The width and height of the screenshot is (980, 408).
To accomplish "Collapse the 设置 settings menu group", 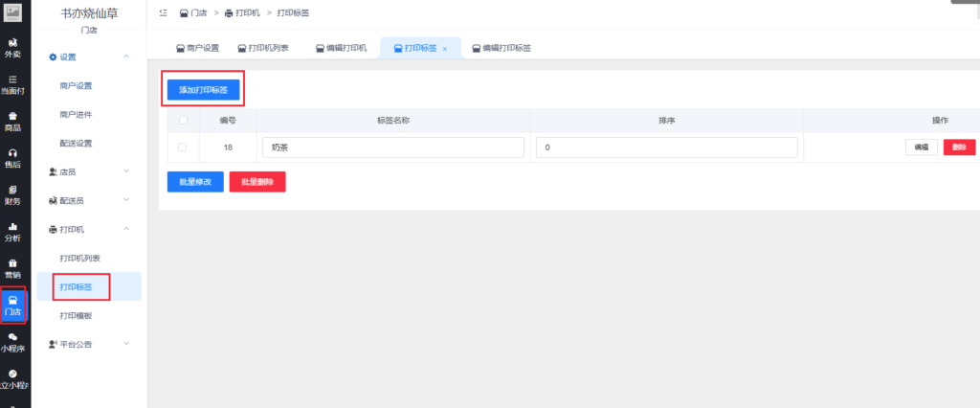I will (x=126, y=57).
